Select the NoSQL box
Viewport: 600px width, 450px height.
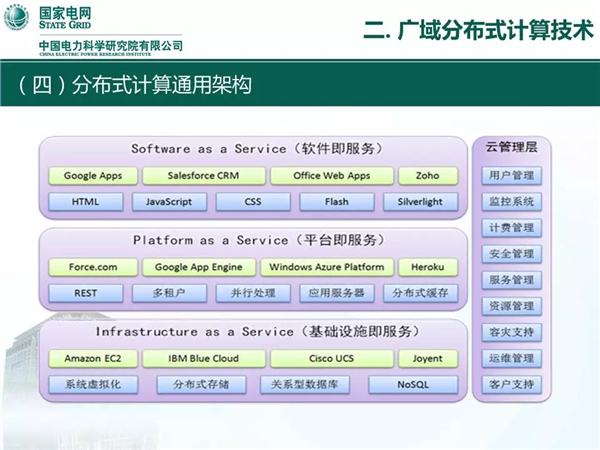tap(412, 384)
